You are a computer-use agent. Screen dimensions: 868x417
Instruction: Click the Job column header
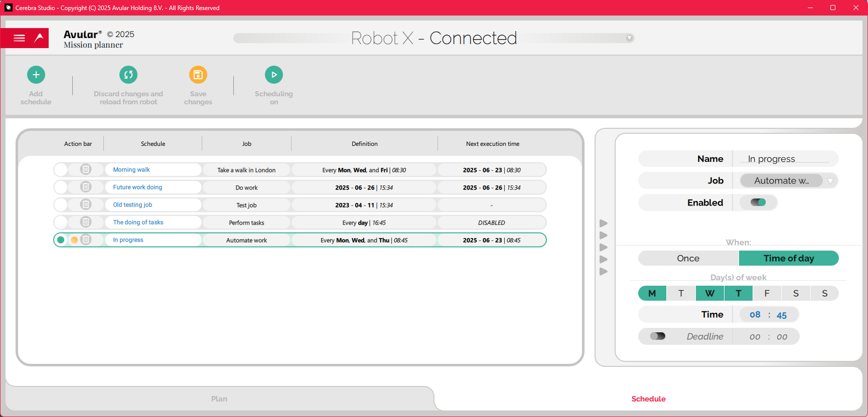(x=247, y=144)
